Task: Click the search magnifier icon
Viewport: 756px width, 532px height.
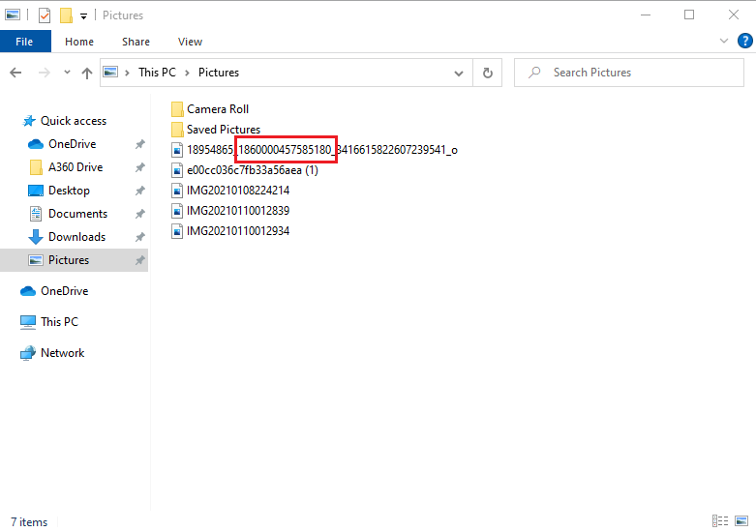Action: [x=534, y=73]
